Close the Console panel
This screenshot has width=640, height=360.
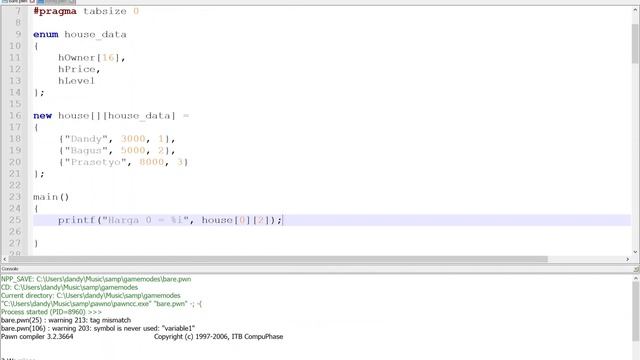(636, 269)
